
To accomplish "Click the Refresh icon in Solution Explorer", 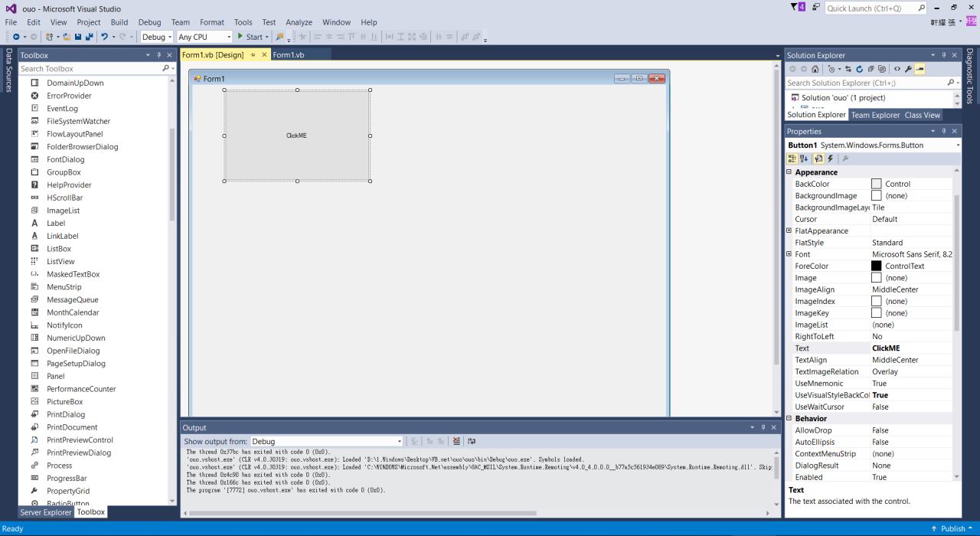I will pos(860,69).
